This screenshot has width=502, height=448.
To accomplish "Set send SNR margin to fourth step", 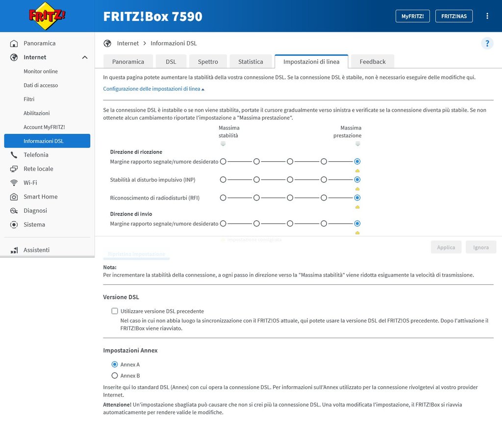I will [324, 224].
